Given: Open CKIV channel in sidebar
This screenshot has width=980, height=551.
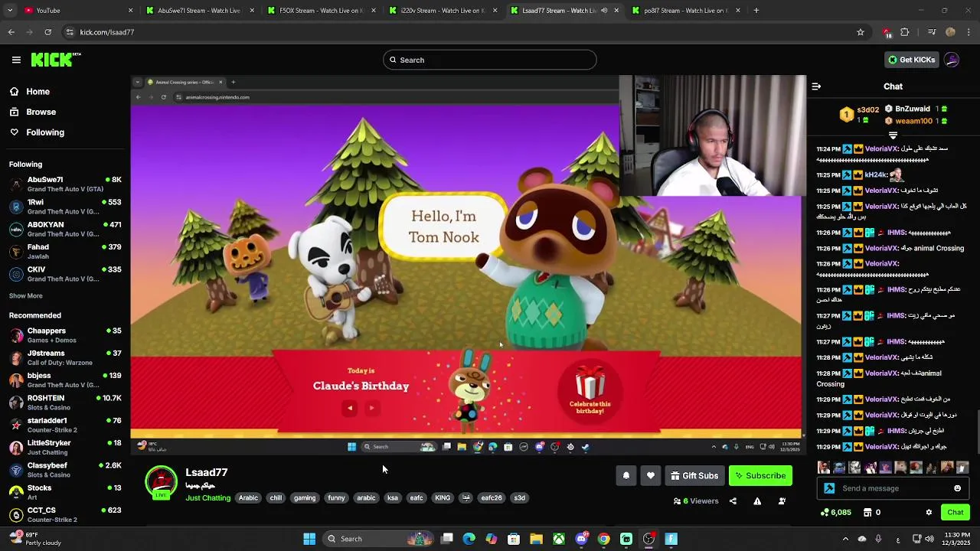Looking at the screenshot, I should [x=65, y=274].
